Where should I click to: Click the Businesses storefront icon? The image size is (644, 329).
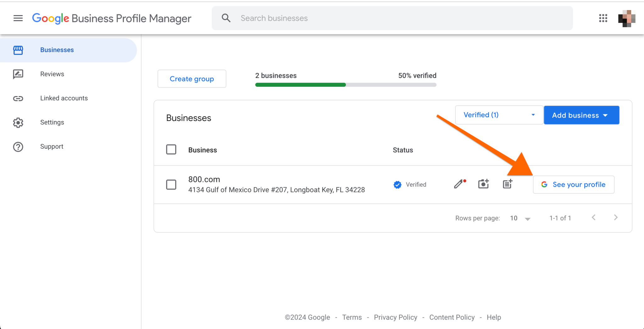[18, 50]
